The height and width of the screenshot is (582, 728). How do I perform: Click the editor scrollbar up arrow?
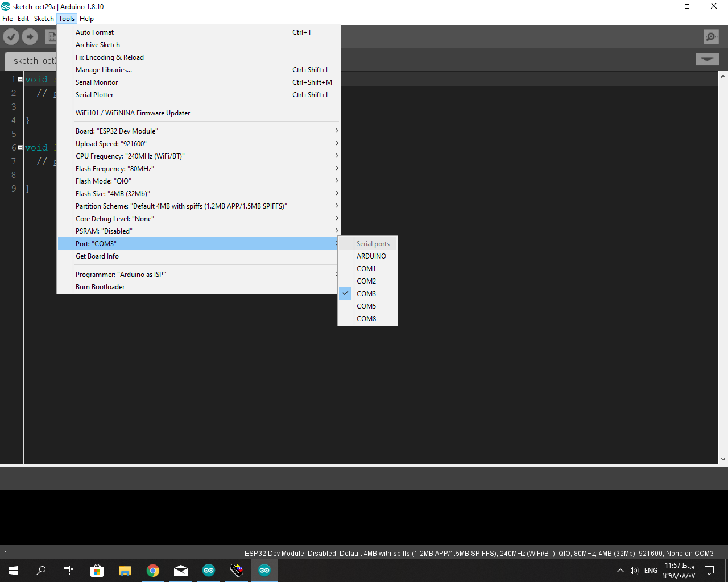click(x=723, y=76)
